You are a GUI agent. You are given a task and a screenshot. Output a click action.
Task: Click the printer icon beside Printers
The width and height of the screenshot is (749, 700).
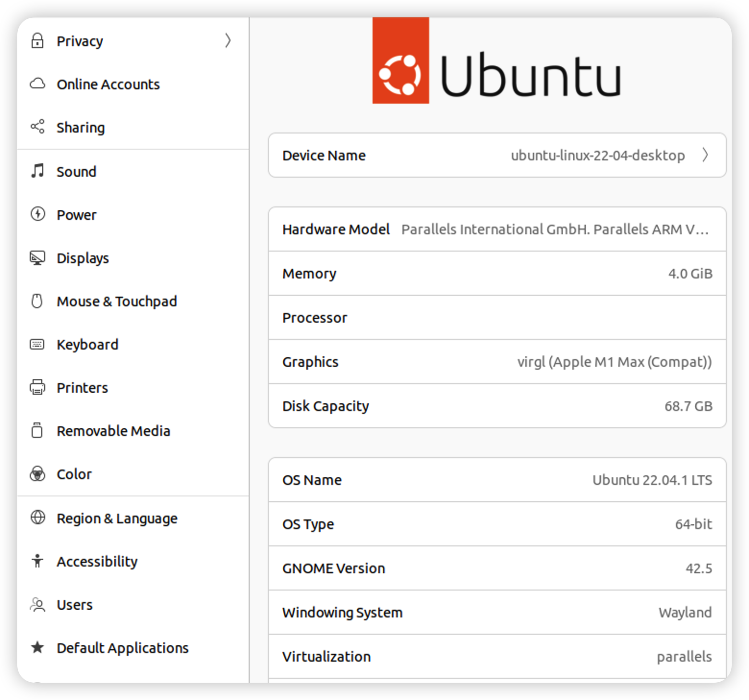[x=37, y=387]
